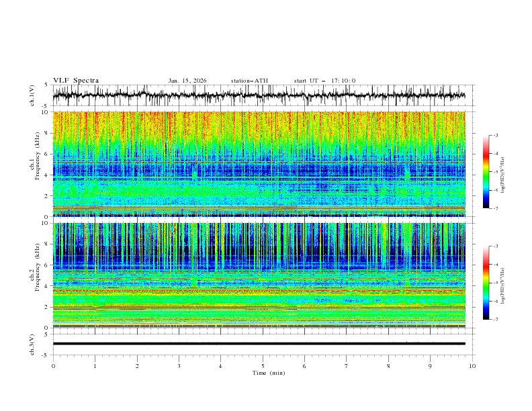
Task: Click the "start UT = 17:10:0" header text
Action: point(324,81)
